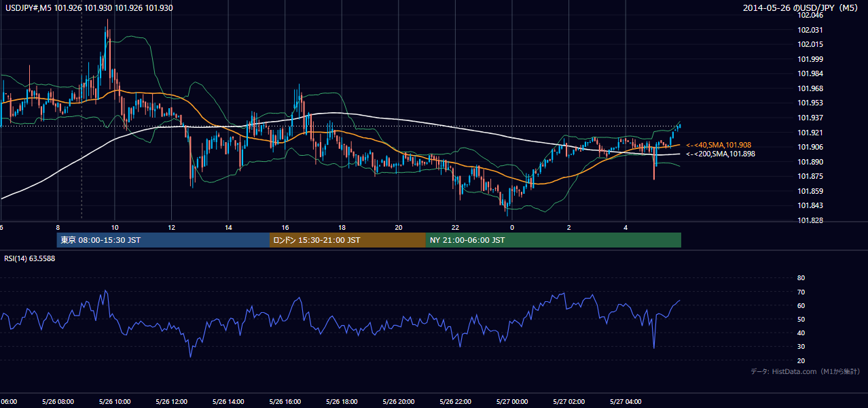The width and height of the screenshot is (868, 408).
Task: Click RSI scale level 80
Action: (801, 278)
